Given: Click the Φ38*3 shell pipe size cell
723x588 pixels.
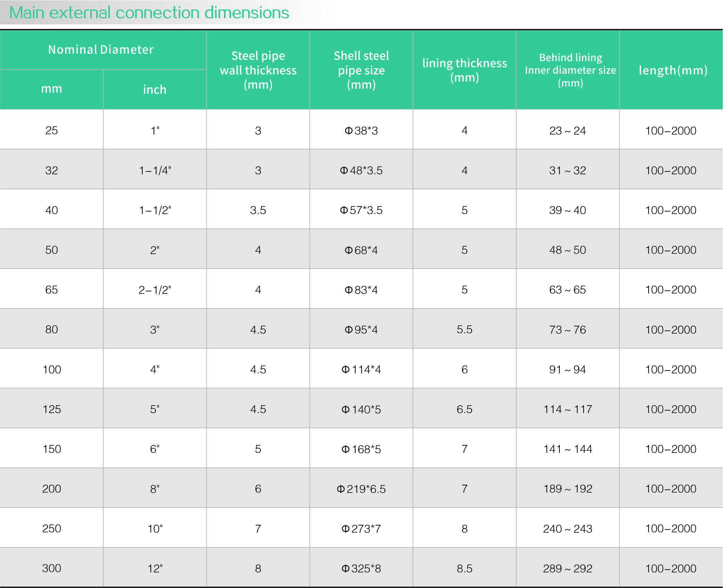Looking at the screenshot, I should (x=361, y=131).
